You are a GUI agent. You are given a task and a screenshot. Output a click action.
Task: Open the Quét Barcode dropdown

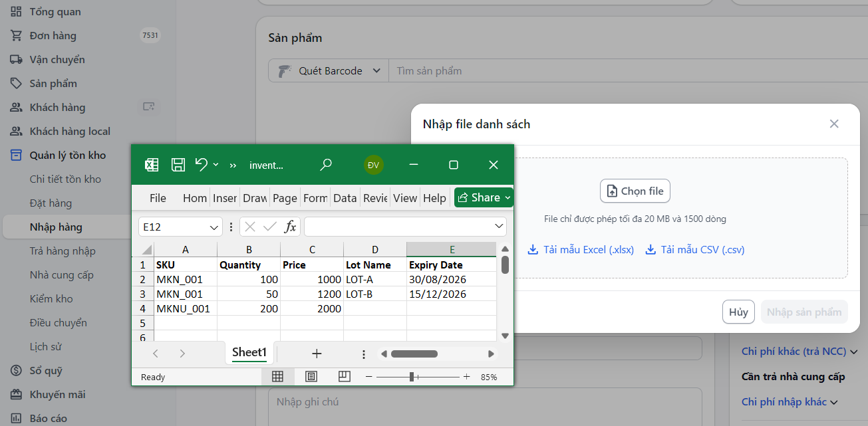[x=329, y=70]
